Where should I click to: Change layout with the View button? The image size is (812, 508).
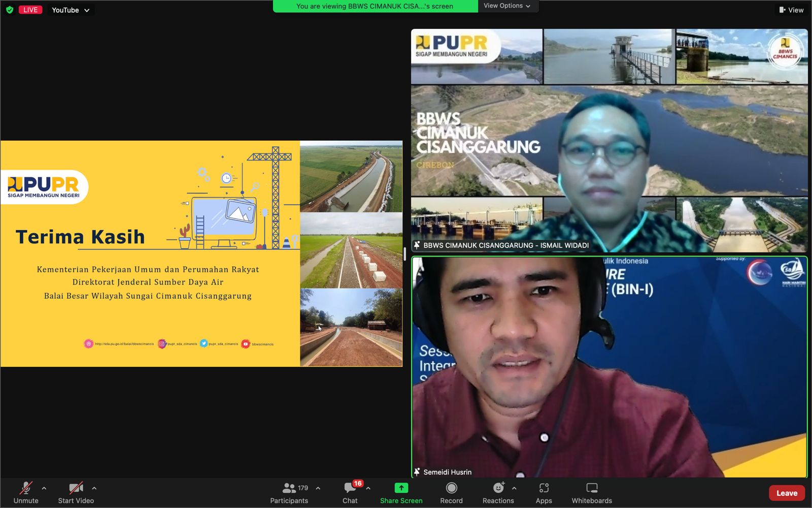tap(791, 10)
